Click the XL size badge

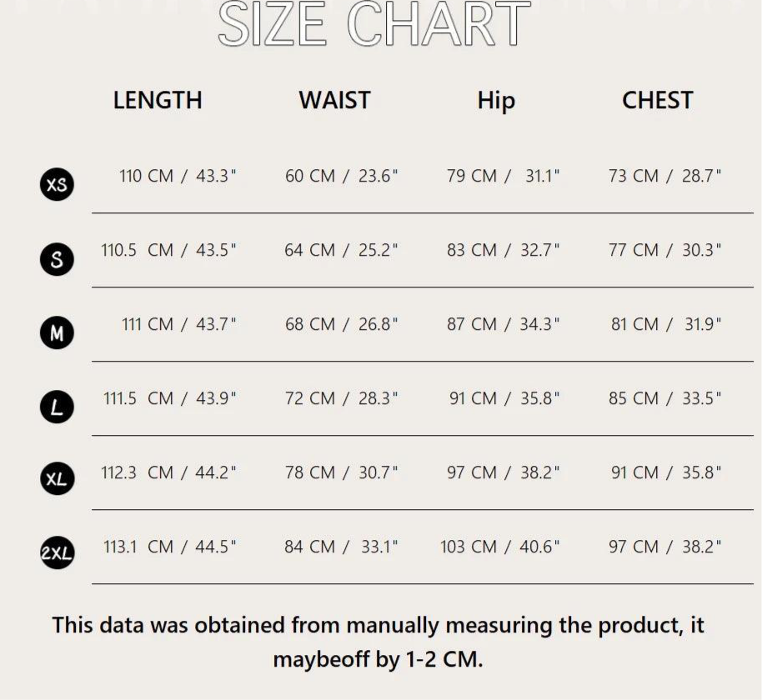57,478
